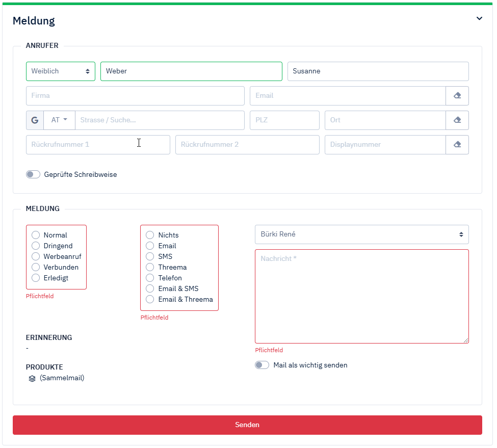Click into the Nachricht text area
497x448 pixels.
coord(361,296)
